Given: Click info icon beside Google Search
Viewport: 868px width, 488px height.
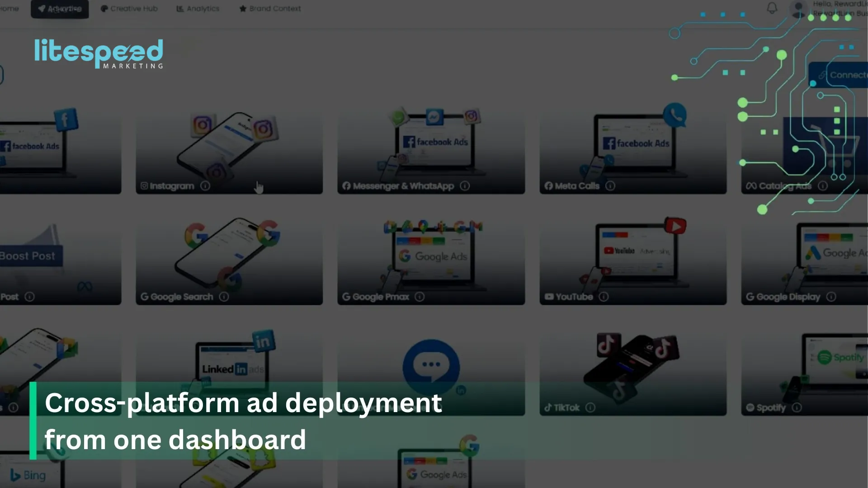Looking at the screenshot, I should pyautogui.click(x=224, y=297).
